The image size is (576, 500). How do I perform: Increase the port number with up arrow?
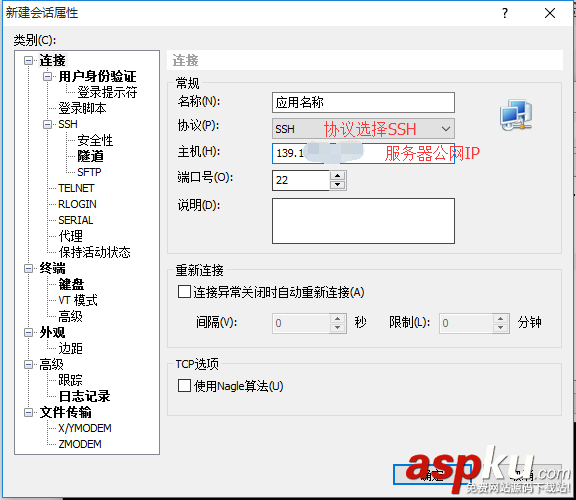click(x=338, y=175)
